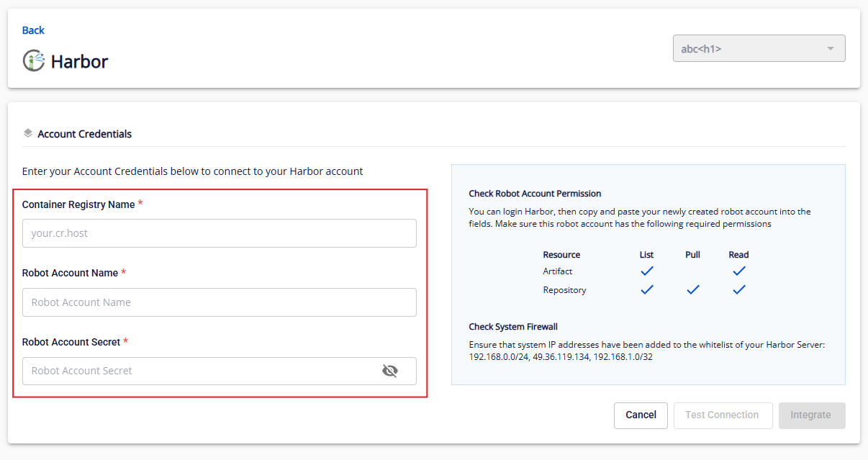Click the Account Credentials section heading
868x460 pixels.
84,134
